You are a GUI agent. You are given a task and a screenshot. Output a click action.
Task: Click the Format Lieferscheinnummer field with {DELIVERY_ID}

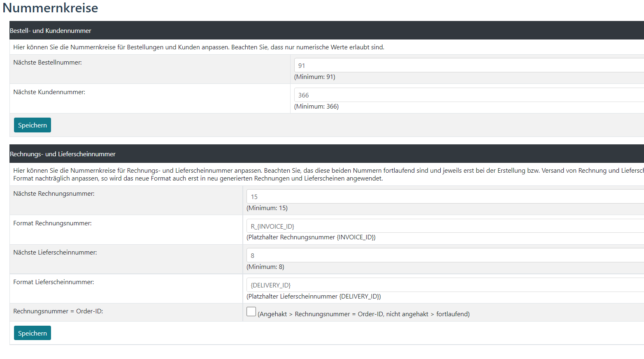tap(444, 285)
